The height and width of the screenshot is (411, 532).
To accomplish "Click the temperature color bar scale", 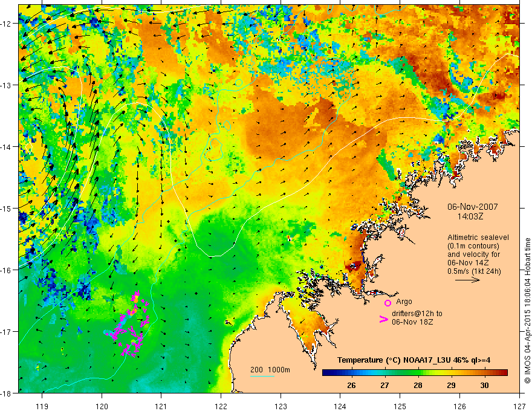I will tap(415, 373).
